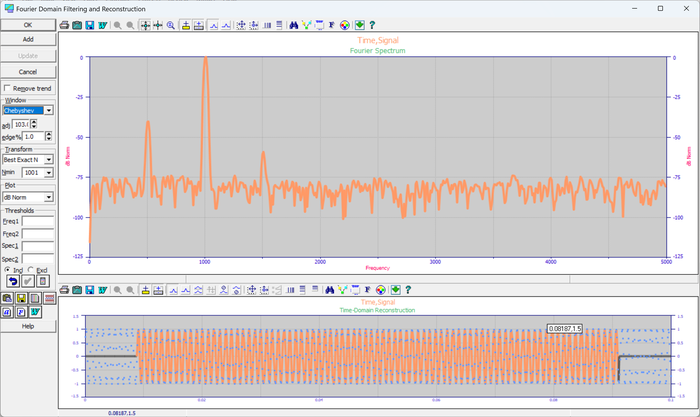This screenshot has width=700, height=417.
Task: Click Freq2 threshold input field
Action: 38,234
